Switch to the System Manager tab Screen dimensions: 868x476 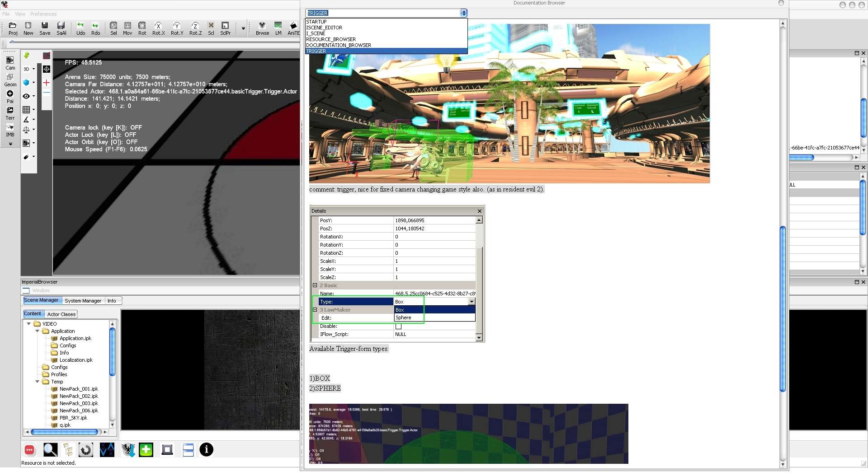pos(83,301)
